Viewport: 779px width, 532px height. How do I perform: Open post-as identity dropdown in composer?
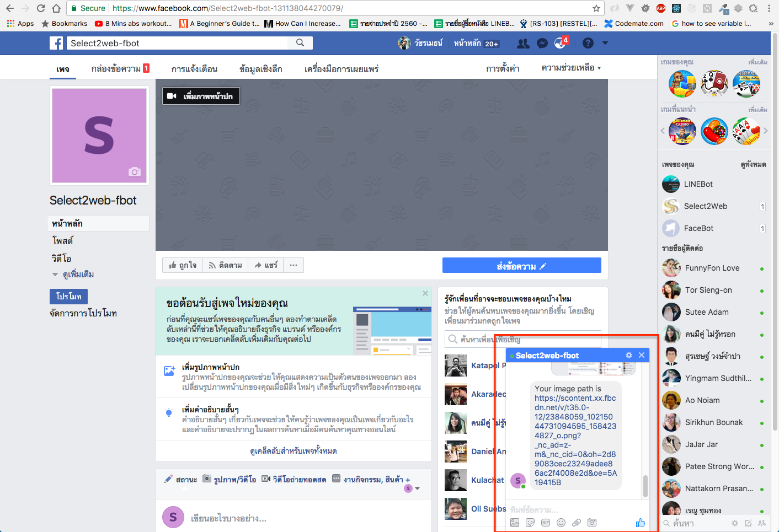pos(412,488)
